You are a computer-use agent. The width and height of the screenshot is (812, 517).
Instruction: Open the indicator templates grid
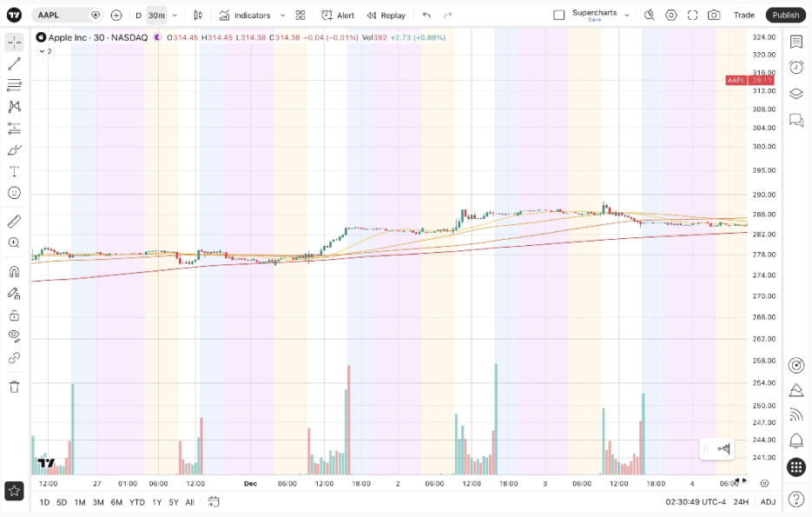point(300,15)
